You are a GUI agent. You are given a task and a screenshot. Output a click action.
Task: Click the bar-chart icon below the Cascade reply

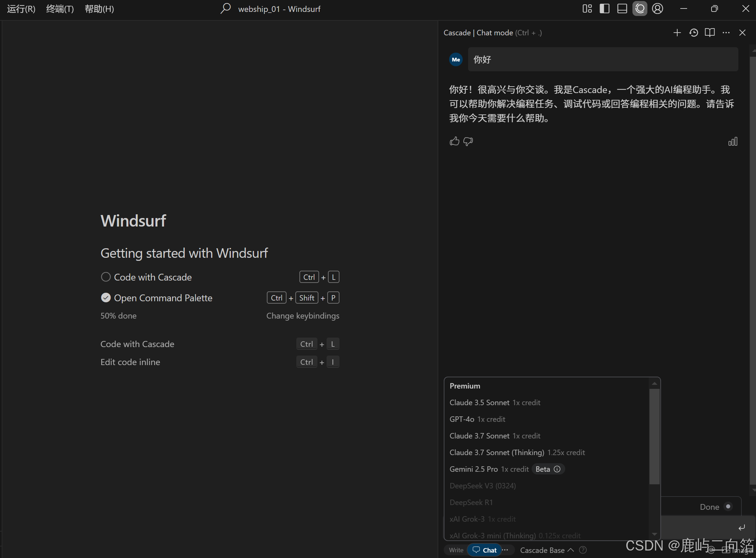[733, 142]
